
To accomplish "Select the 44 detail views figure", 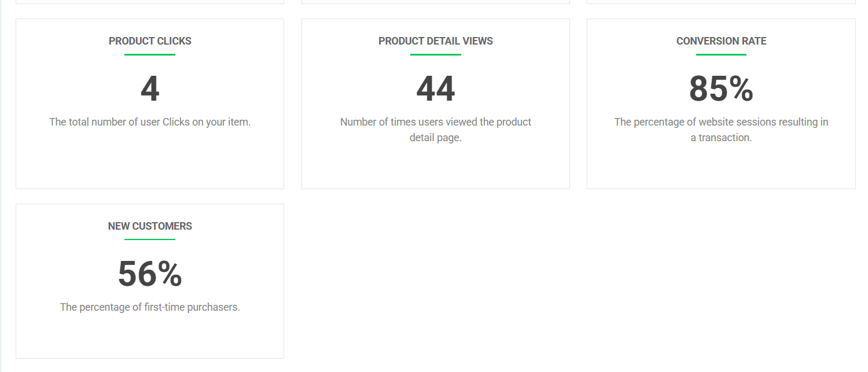I will coord(436,89).
